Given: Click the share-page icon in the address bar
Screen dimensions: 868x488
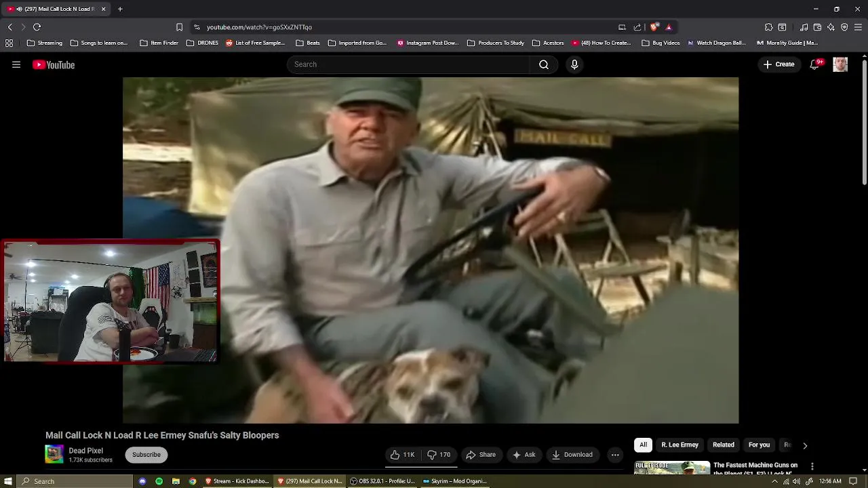Looking at the screenshot, I should point(637,27).
